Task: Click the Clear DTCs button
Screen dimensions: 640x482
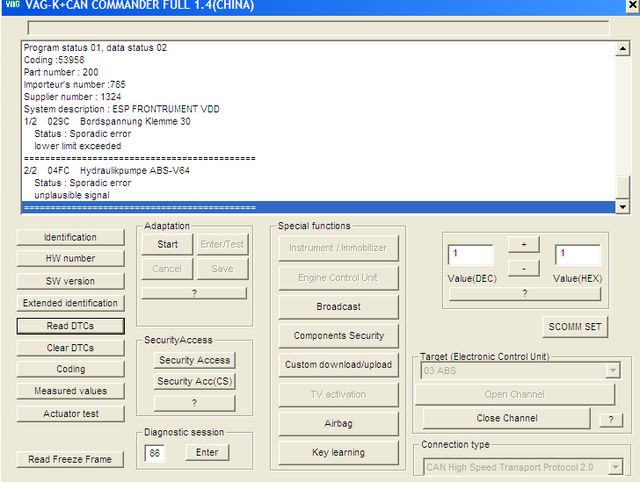Action: pos(70,348)
